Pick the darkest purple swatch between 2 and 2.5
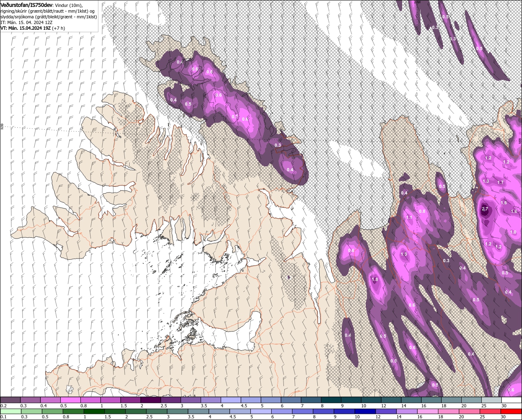 click(150, 400)
